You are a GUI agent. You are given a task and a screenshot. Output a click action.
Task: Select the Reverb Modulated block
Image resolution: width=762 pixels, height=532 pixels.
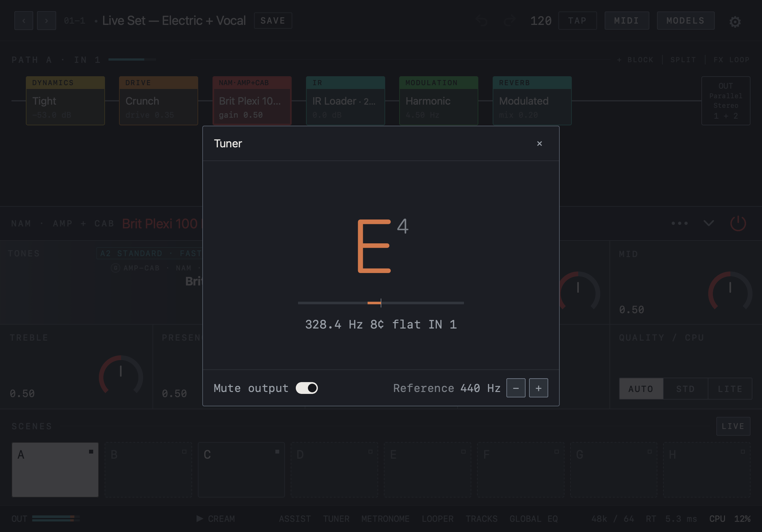coord(532,101)
